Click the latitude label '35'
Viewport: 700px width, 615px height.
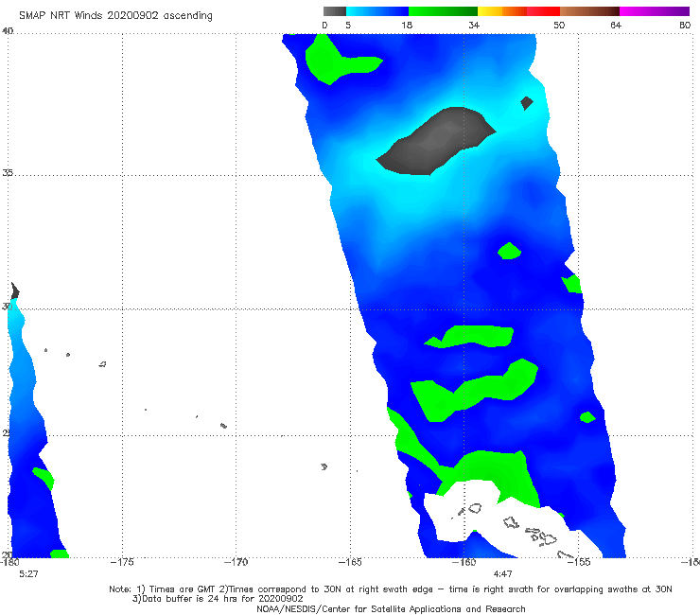(8, 172)
